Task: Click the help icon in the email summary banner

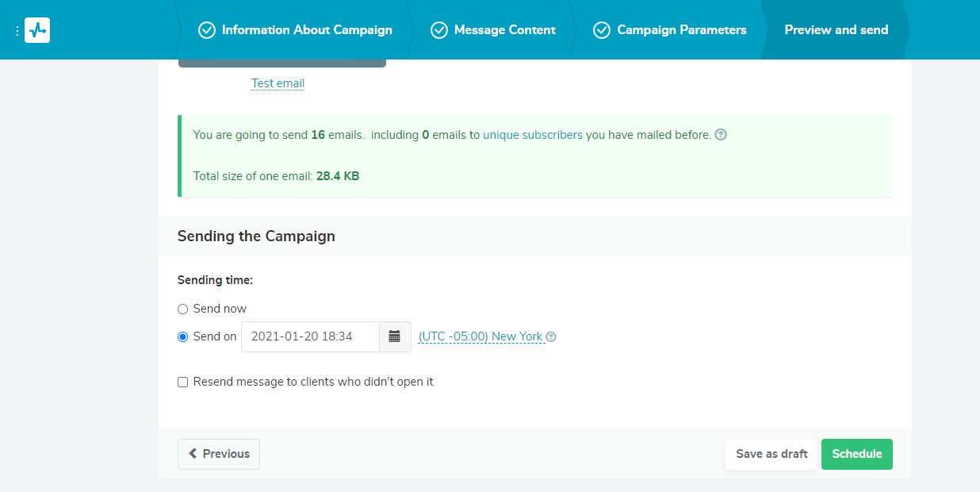Action: 720,135
